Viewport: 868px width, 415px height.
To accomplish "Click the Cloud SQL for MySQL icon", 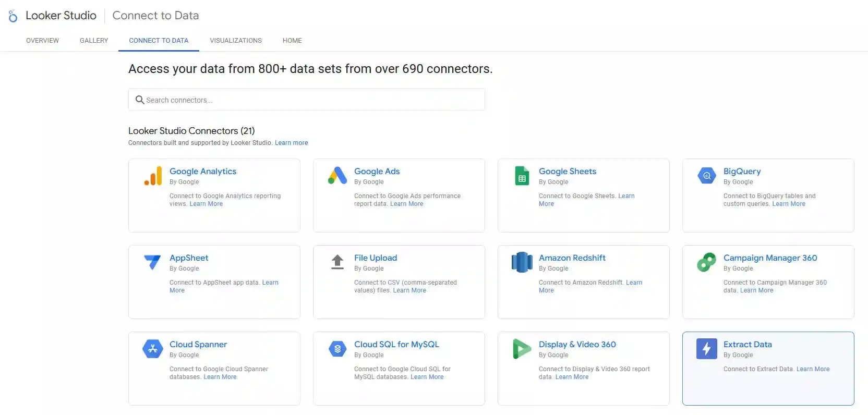I will (x=337, y=349).
